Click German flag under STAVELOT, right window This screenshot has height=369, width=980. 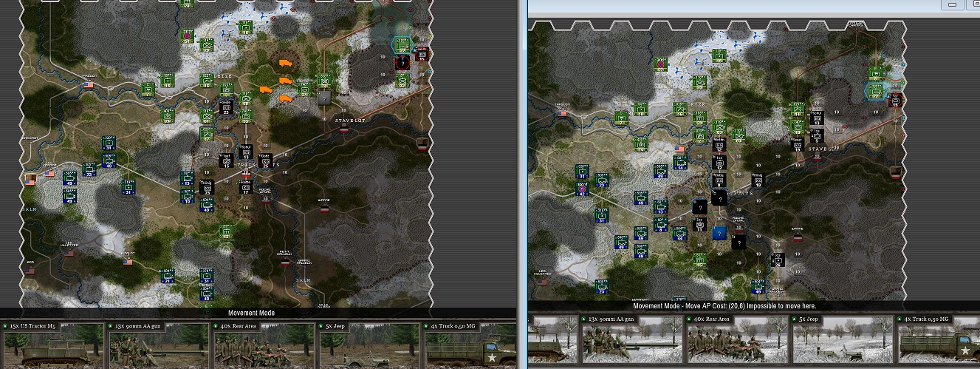(818, 158)
